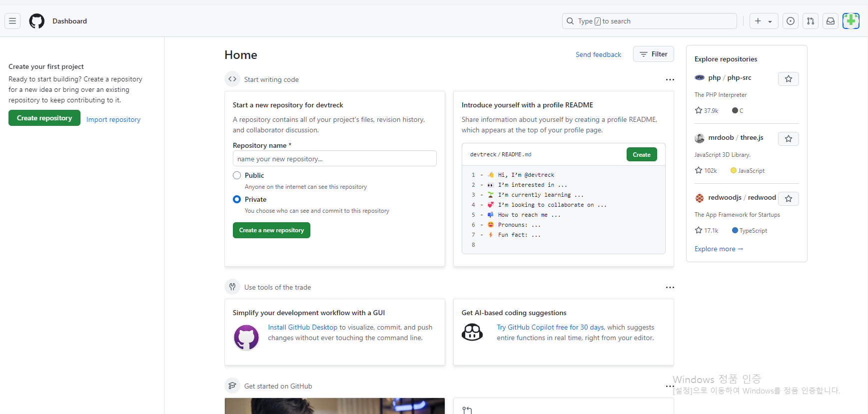Click the GitHub Desktop logo
868x414 pixels.
click(246, 338)
